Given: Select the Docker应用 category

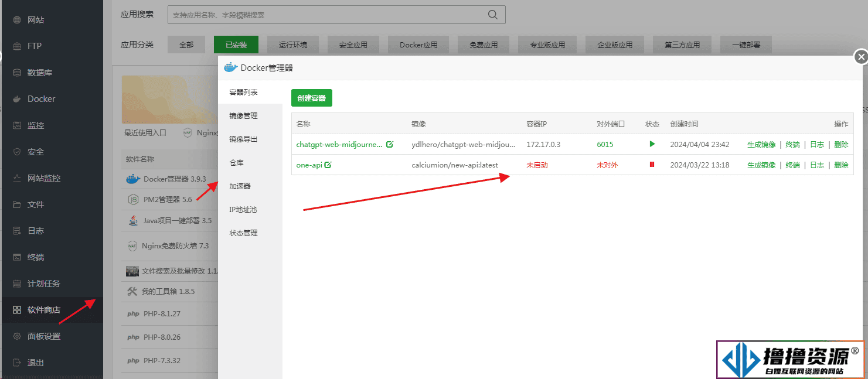Looking at the screenshot, I should 418,45.
